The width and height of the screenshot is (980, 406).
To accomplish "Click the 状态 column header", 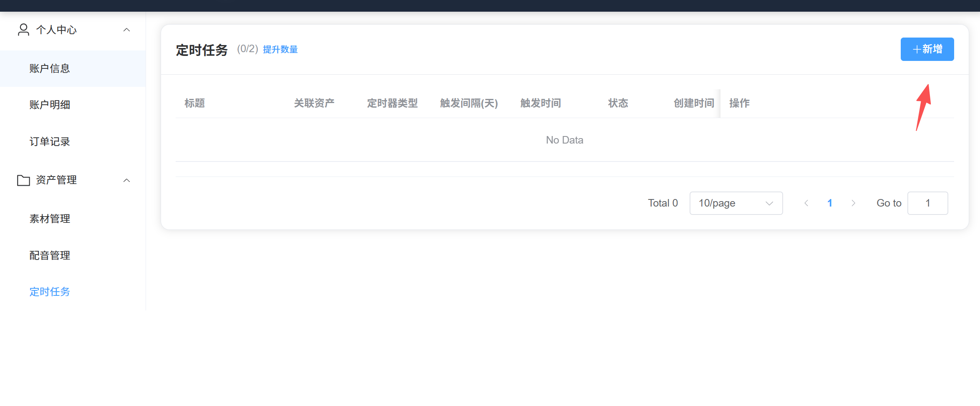I will pos(618,103).
